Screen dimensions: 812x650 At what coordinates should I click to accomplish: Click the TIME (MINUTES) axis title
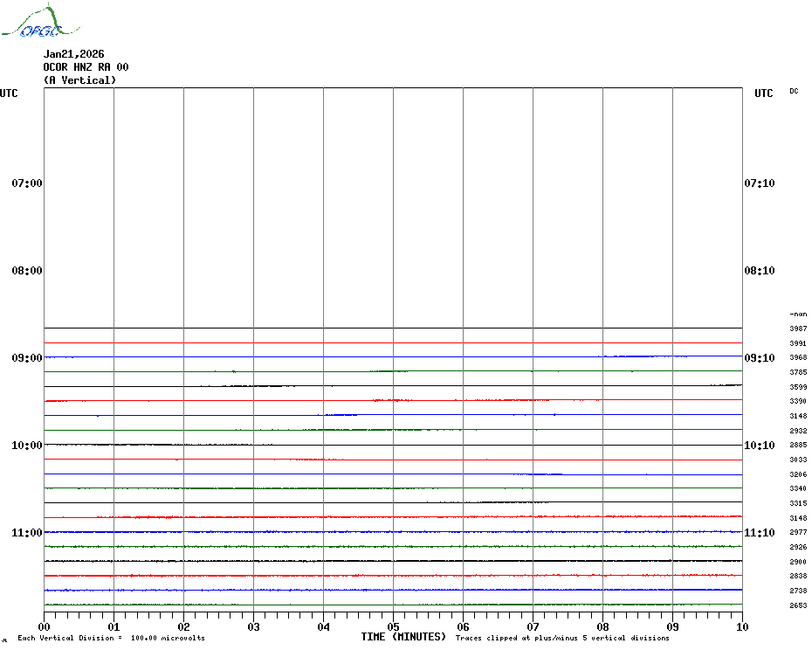pyautogui.click(x=403, y=637)
